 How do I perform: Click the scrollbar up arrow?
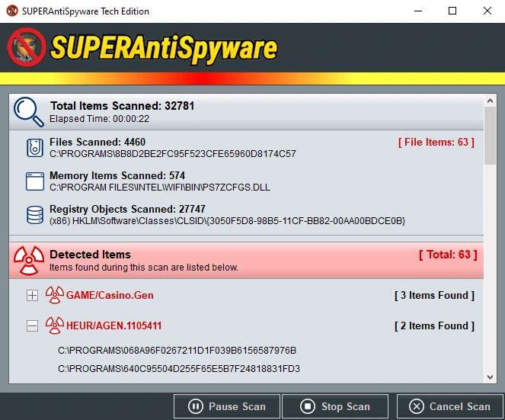tap(491, 101)
